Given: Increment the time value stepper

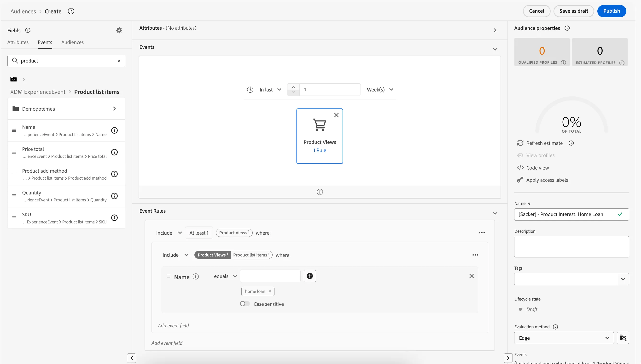Looking at the screenshot, I should pos(293,87).
